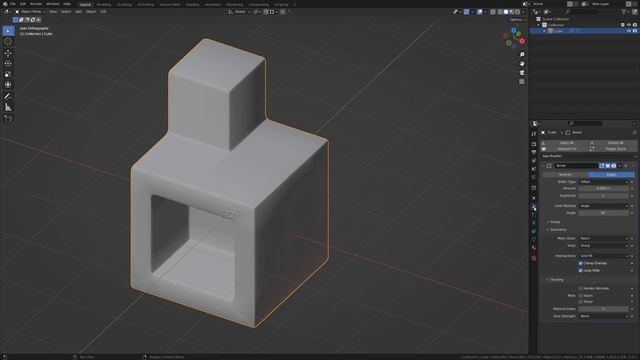Screen dimensions: 640x360
Task: Open the Render properties tab icon
Action: 534,144
